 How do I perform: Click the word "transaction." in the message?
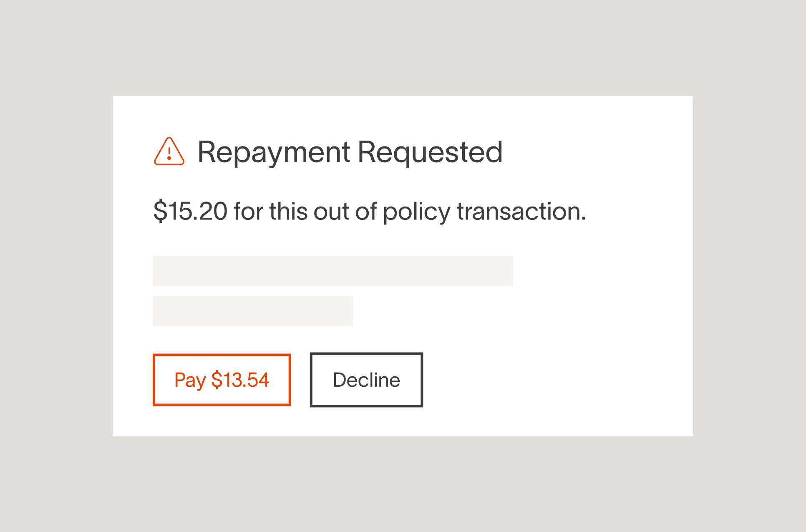click(522, 211)
